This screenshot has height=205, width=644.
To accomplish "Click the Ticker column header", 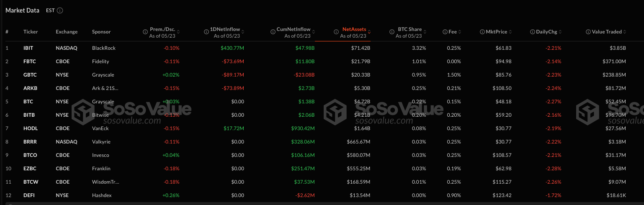I will (x=31, y=32).
